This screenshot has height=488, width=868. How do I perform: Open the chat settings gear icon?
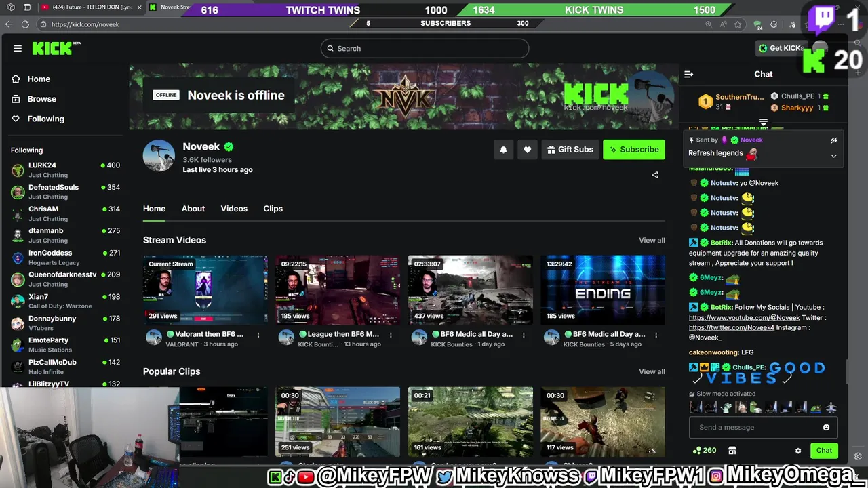(798, 451)
